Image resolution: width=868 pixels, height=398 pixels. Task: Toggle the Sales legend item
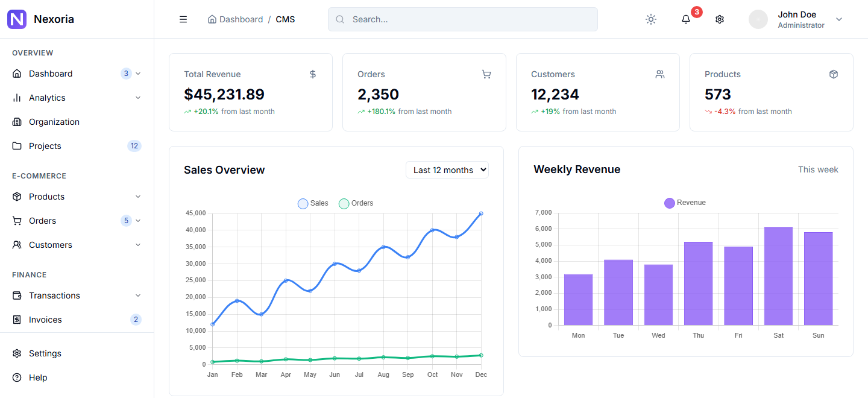pyautogui.click(x=313, y=203)
